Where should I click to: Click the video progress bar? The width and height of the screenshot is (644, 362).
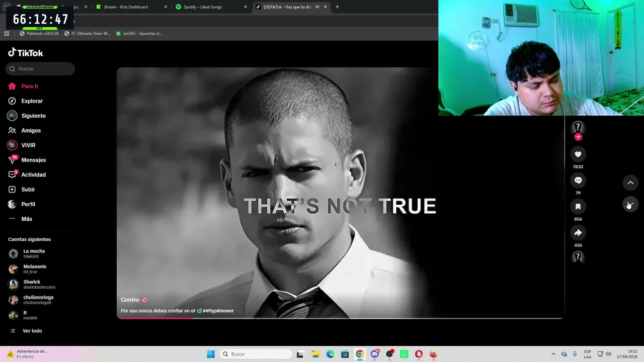click(x=340, y=318)
